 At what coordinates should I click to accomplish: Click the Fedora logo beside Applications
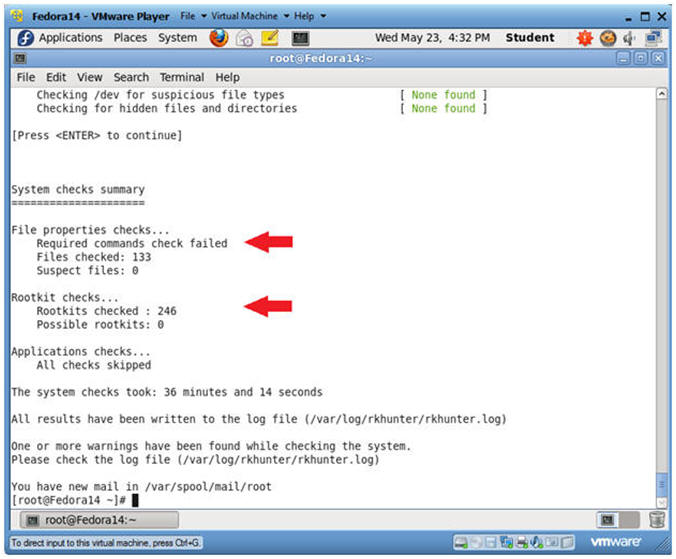pos(25,38)
